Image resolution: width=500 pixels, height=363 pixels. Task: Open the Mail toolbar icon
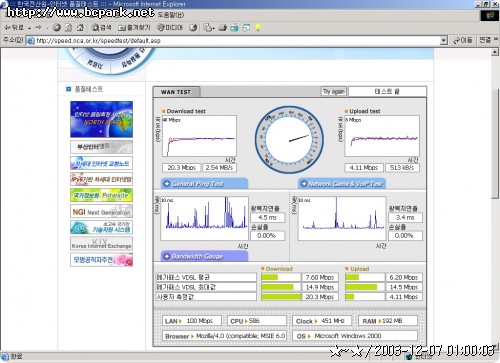pos(209,28)
